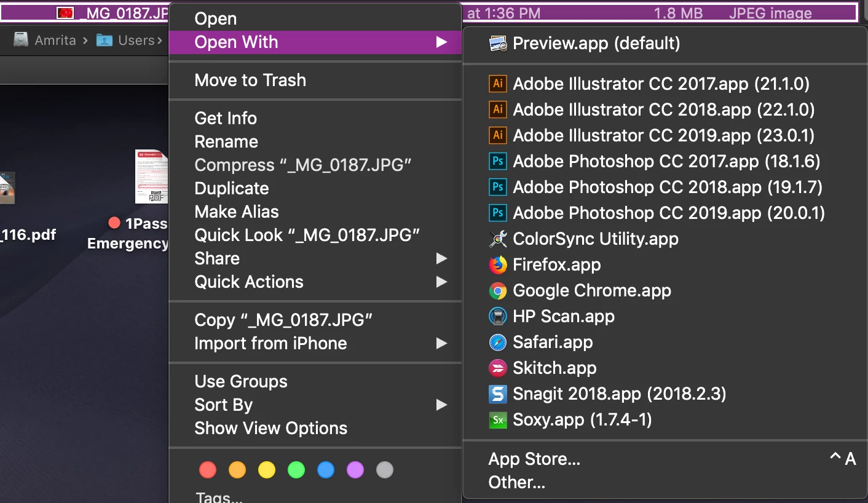Viewport: 868px width, 503px height.
Task: Click Adobe Illustrator CC 2017 icon
Action: pos(498,84)
